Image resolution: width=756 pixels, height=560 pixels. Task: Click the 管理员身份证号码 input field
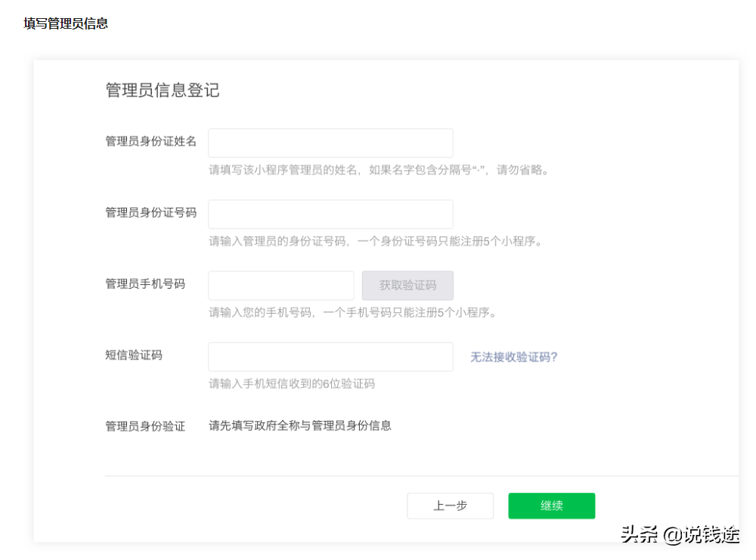click(330, 214)
